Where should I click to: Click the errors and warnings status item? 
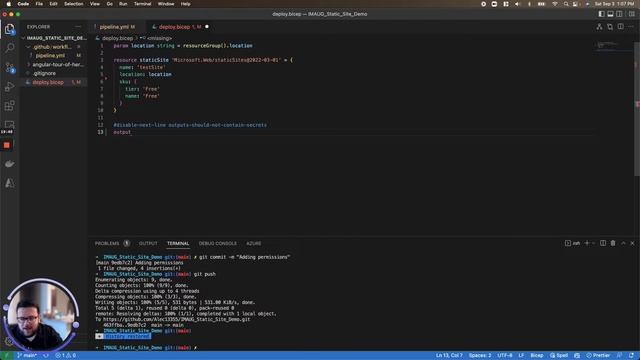point(65,356)
